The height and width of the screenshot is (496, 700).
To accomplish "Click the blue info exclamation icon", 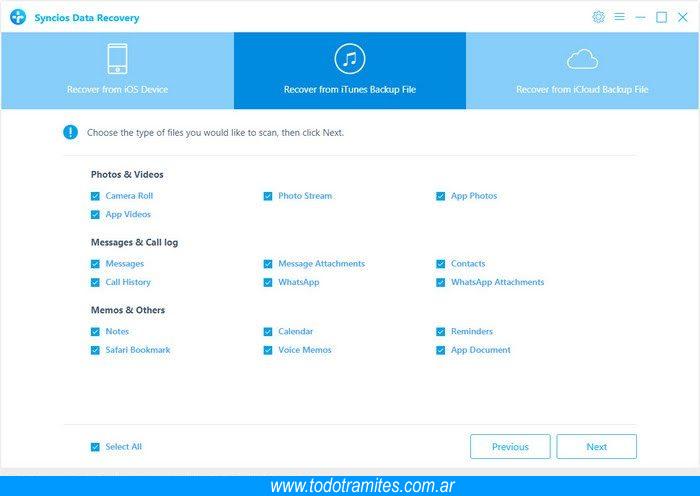I will [70, 132].
